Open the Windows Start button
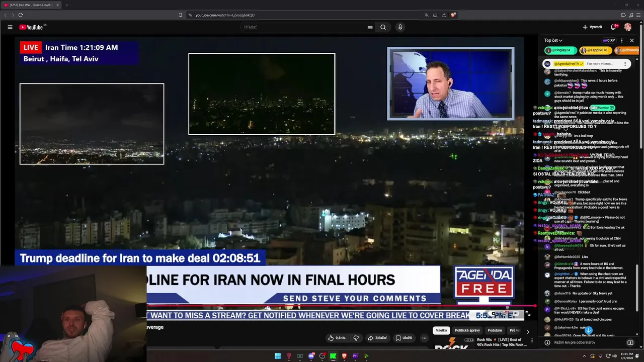The height and width of the screenshot is (362, 644). (277, 356)
